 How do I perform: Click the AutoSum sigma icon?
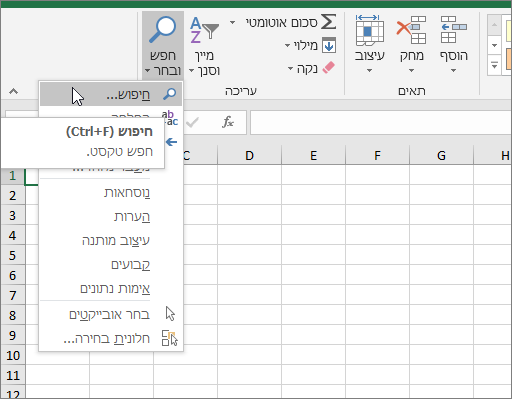click(x=328, y=22)
